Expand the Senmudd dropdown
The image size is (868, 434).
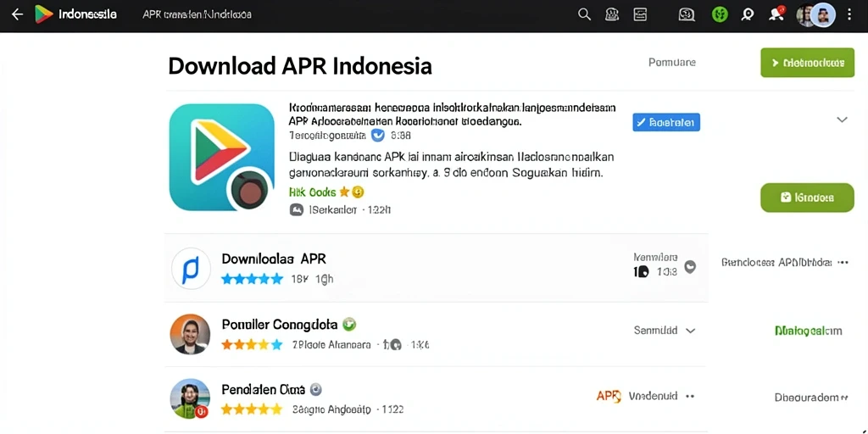[x=665, y=331]
